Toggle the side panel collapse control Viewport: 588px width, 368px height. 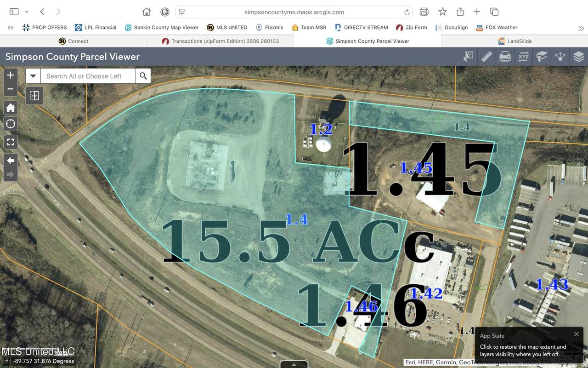coord(34,96)
